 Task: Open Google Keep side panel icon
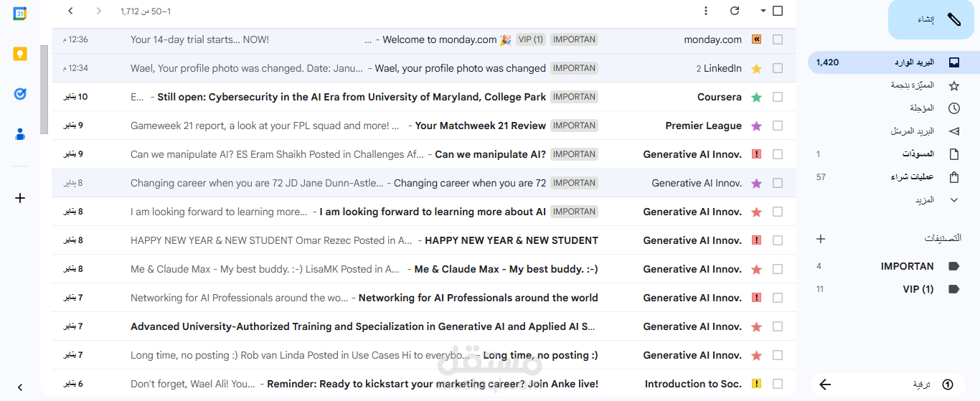pos(20,54)
